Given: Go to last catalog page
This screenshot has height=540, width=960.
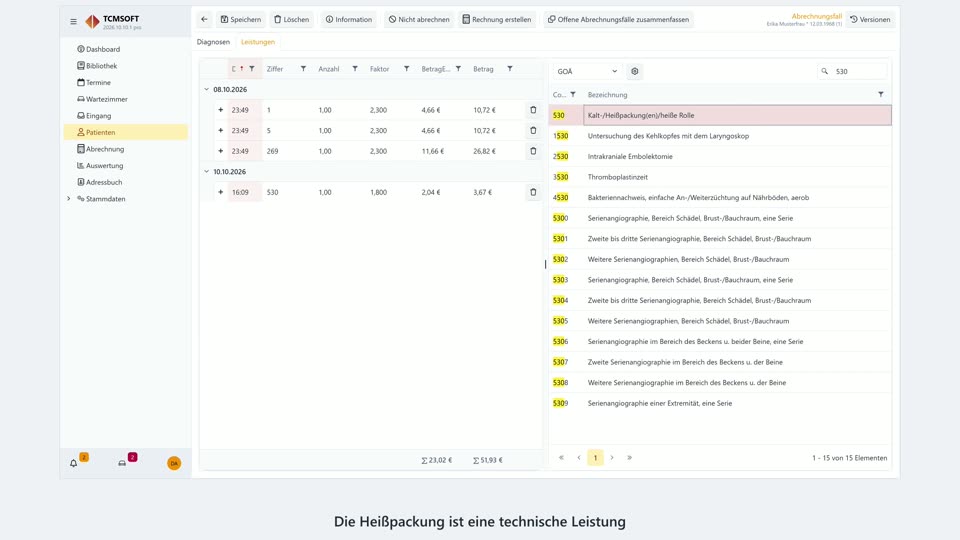Looking at the screenshot, I should coord(629,458).
